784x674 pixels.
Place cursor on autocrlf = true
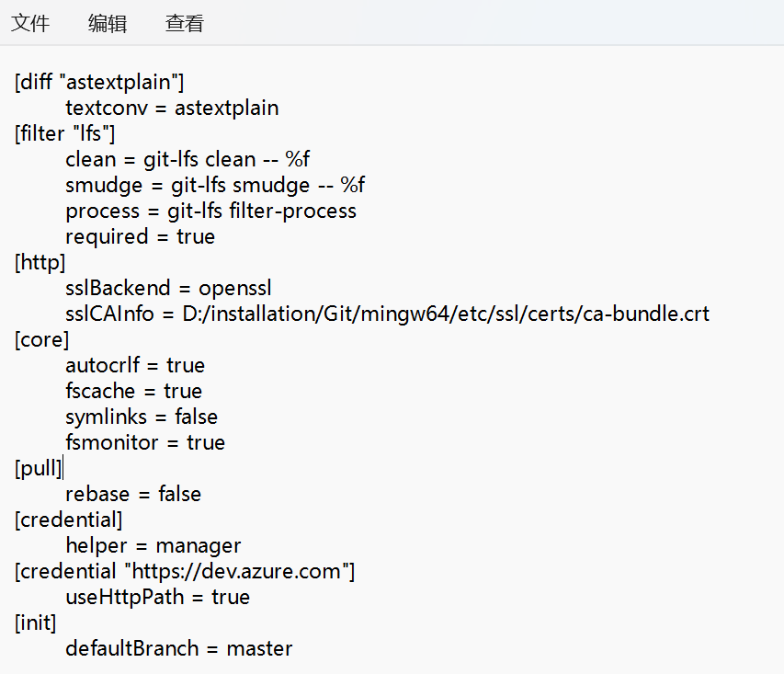click(135, 366)
